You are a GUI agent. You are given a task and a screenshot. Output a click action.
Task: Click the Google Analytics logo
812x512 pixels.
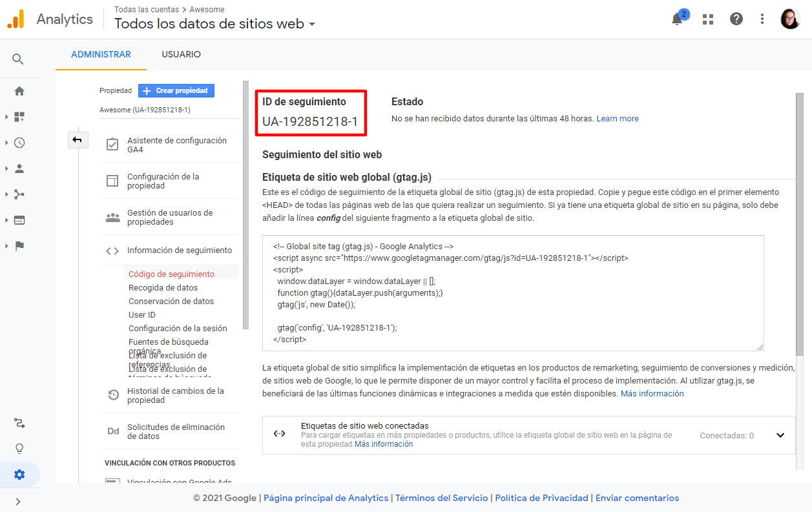(16, 19)
